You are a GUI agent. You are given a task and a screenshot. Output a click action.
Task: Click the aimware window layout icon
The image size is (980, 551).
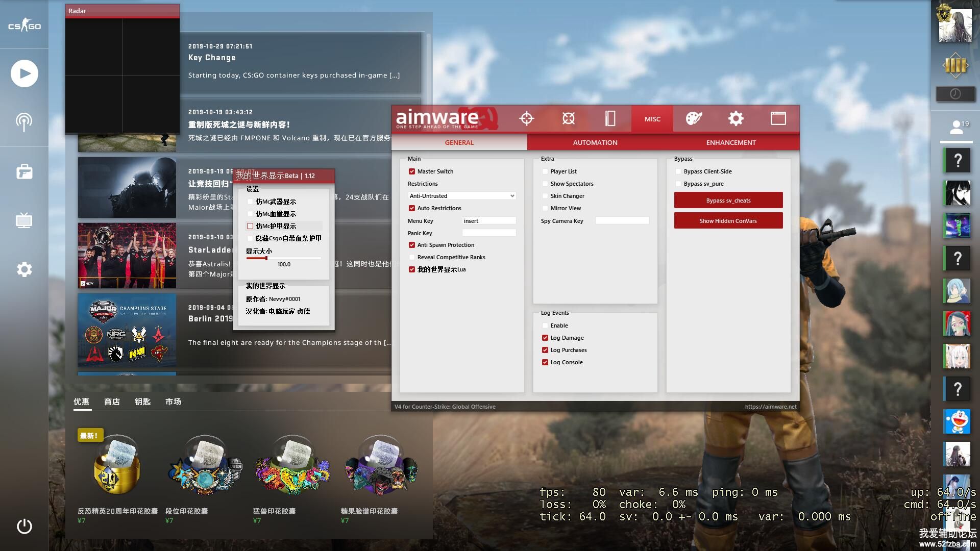coord(778,119)
